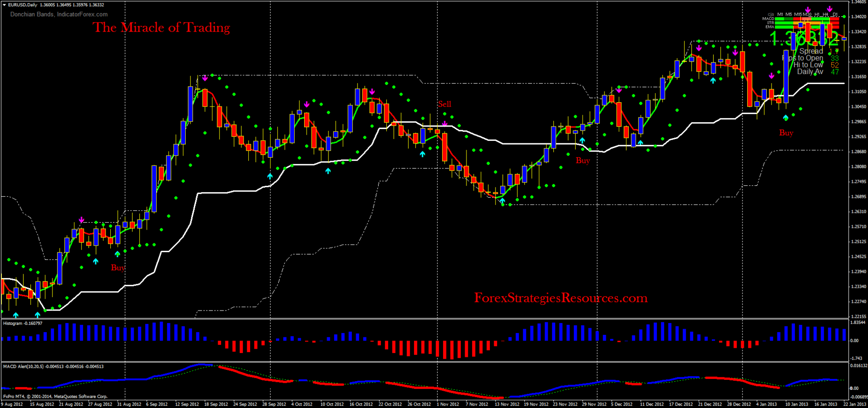The width and height of the screenshot is (868, 408).
Task: Click the M15 timeframe label in dashboard
Action: (798, 14)
